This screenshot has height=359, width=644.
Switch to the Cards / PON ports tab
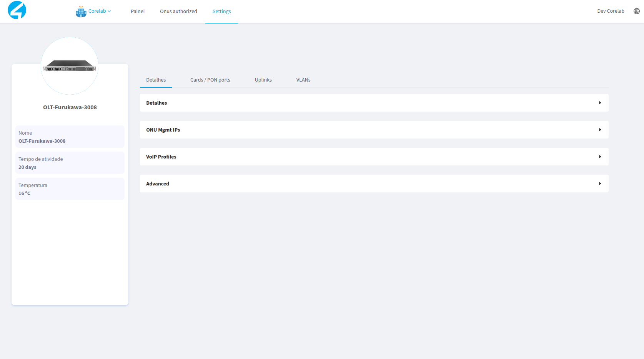pos(210,80)
